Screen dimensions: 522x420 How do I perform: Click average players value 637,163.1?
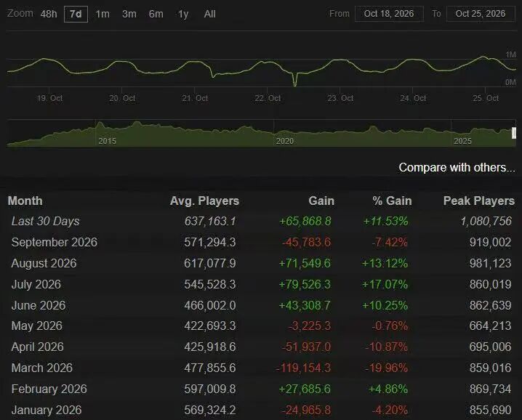click(210, 222)
